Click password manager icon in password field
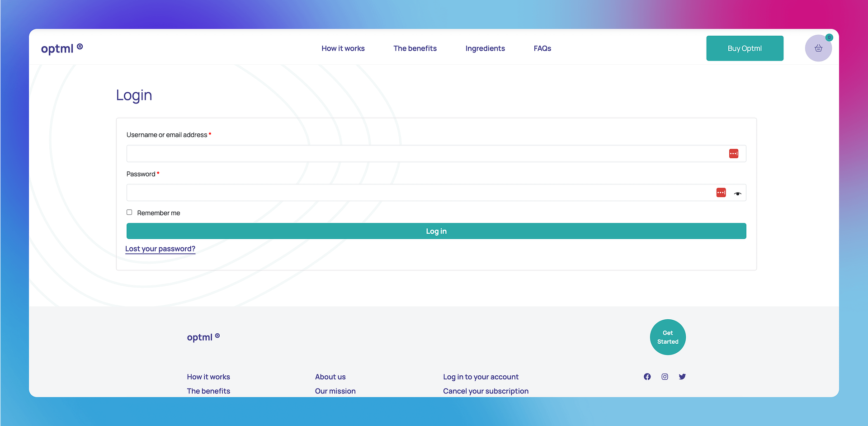The image size is (868, 426). point(721,193)
